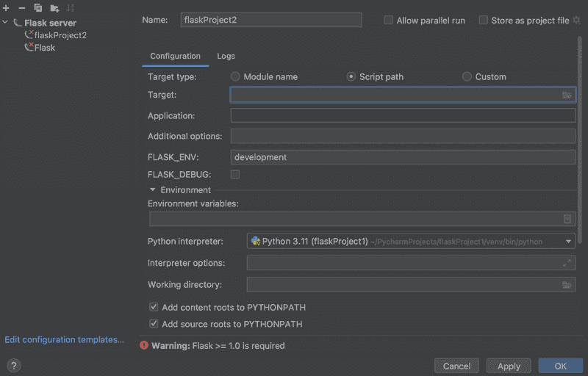This screenshot has height=376, width=588.
Task: Collapse the Environment section
Action: click(x=153, y=190)
